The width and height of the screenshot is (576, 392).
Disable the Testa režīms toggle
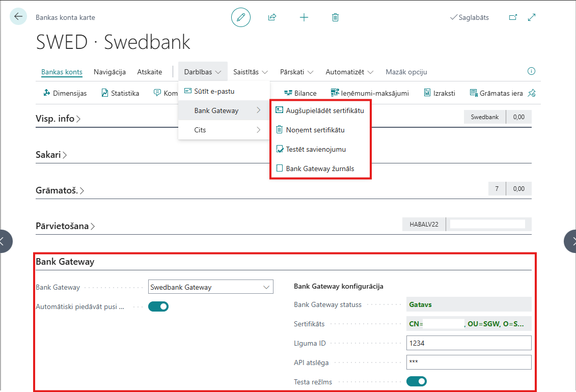click(x=416, y=381)
